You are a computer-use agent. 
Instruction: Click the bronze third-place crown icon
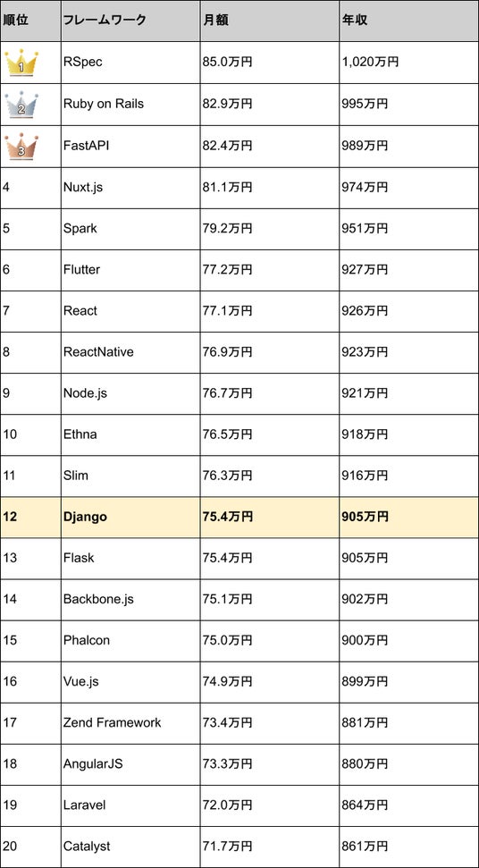coord(21,146)
